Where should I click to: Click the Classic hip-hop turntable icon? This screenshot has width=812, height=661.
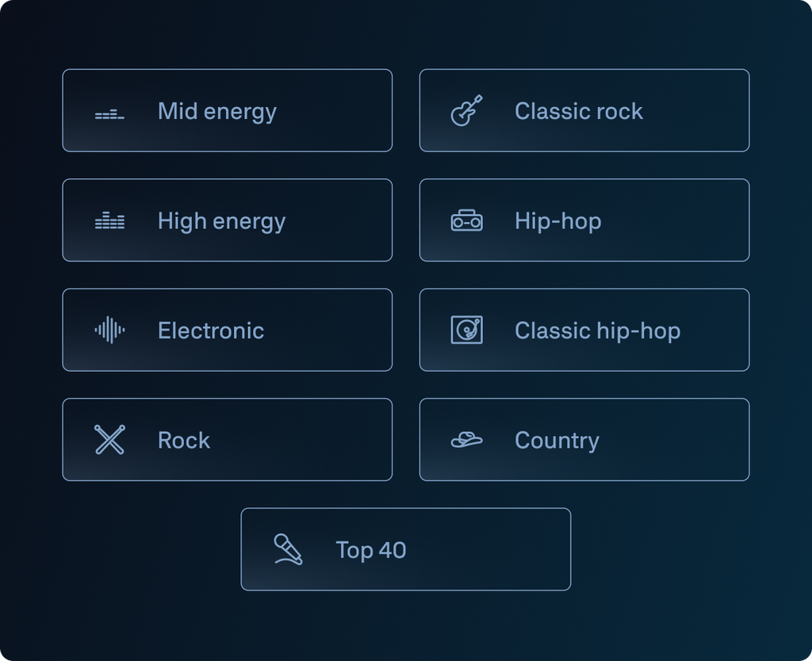pos(466,330)
